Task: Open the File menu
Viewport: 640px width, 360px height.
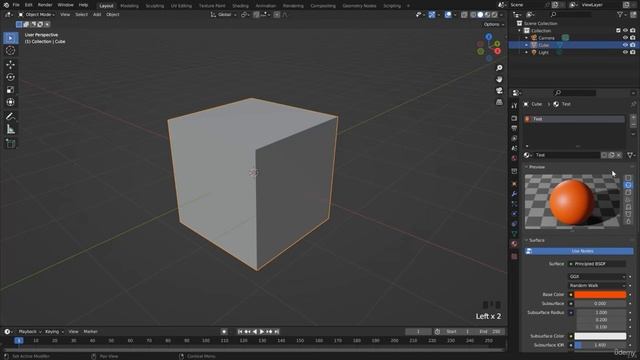Action: coord(16,5)
